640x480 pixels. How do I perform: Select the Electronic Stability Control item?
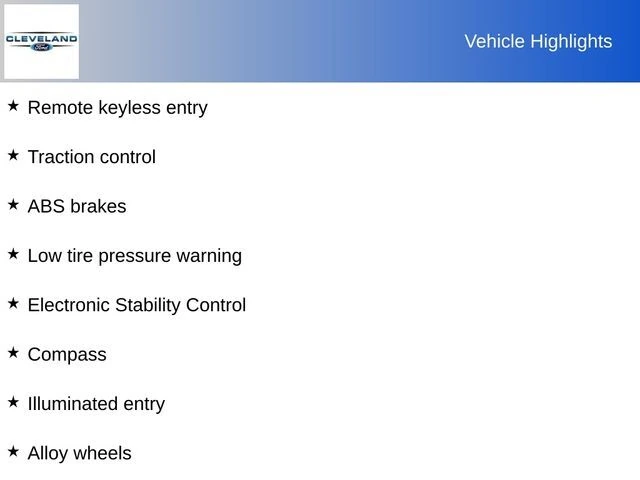coord(136,305)
